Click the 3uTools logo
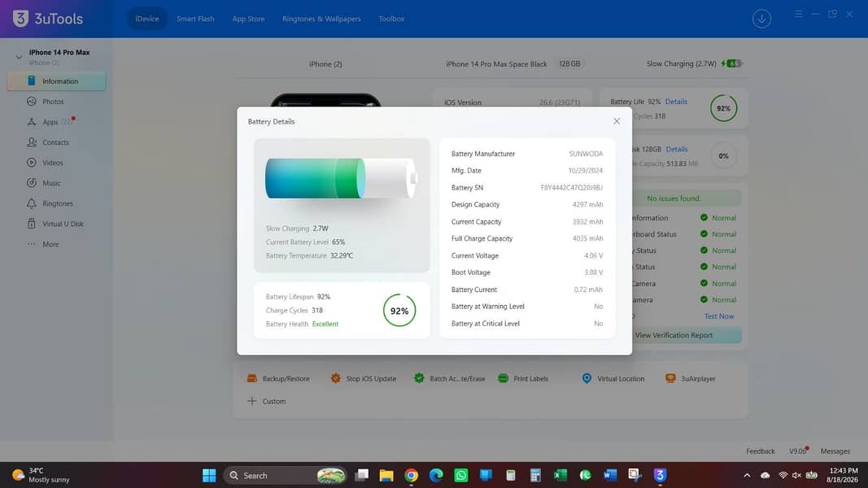This screenshot has width=868, height=488. point(48,19)
